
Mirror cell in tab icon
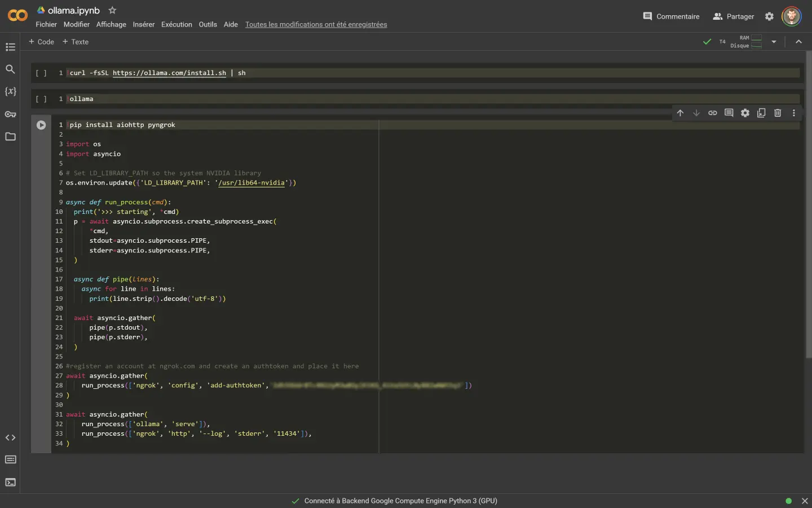click(x=761, y=113)
